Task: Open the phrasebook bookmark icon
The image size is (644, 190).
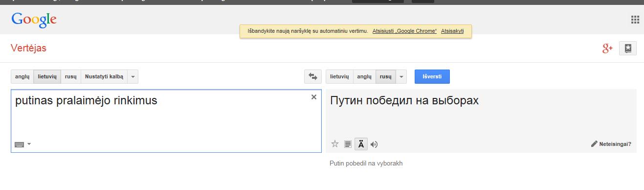Action: (x=628, y=48)
